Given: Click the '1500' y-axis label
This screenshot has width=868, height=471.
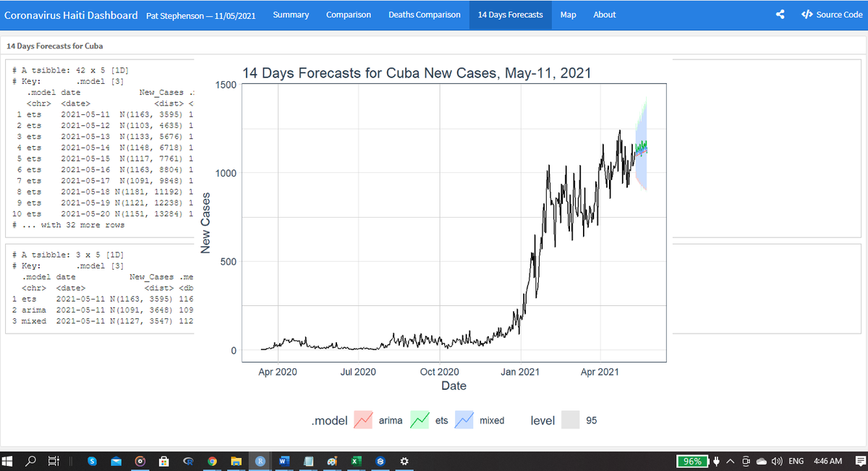Looking at the screenshot, I should (226, 85).
